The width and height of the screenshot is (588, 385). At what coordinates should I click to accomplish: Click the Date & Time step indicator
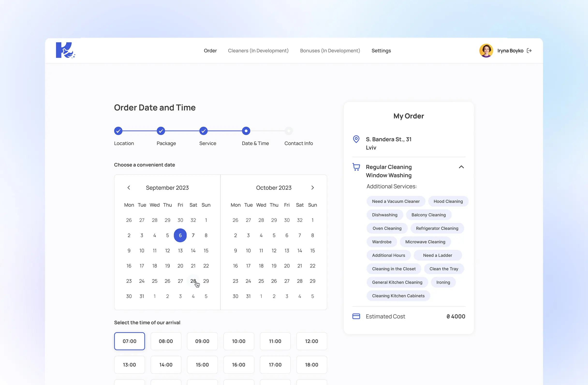(x=246, y=131)
